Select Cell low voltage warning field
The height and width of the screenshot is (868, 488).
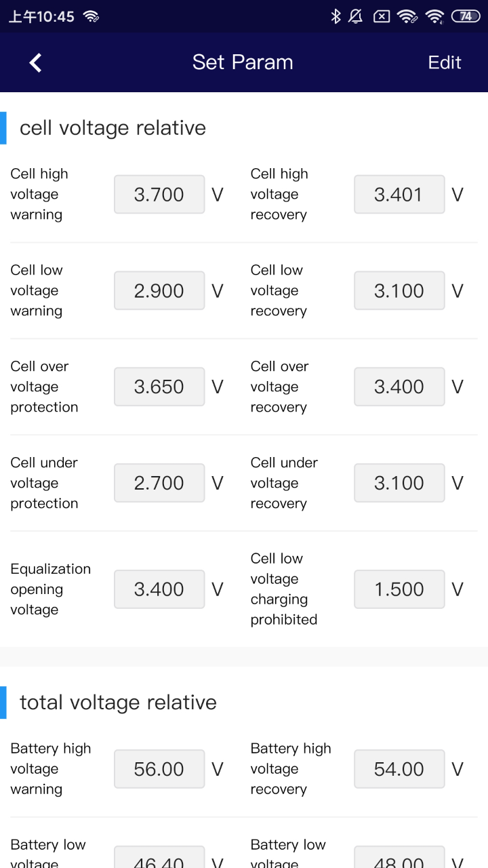coord(159,291)
